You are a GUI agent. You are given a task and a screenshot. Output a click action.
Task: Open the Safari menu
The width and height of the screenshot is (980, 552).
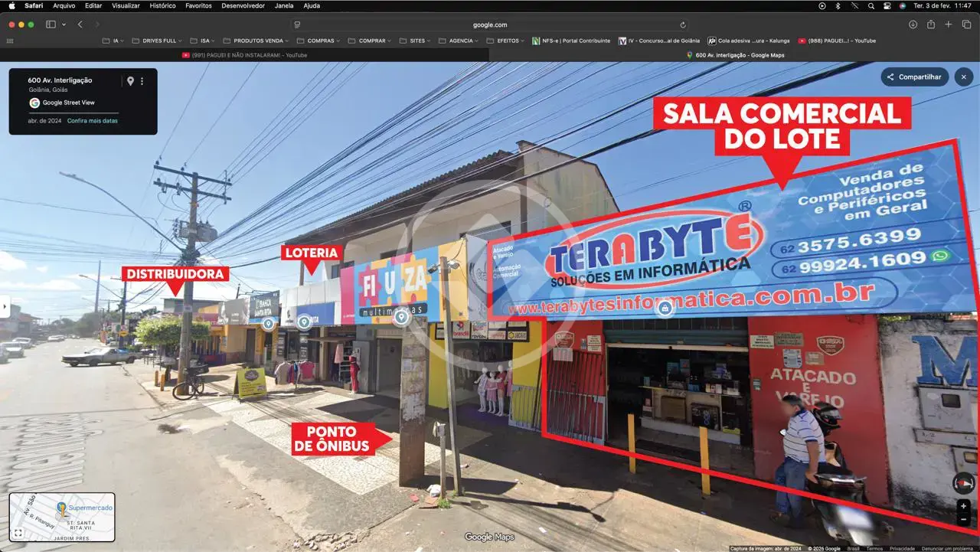pos(34,5)
